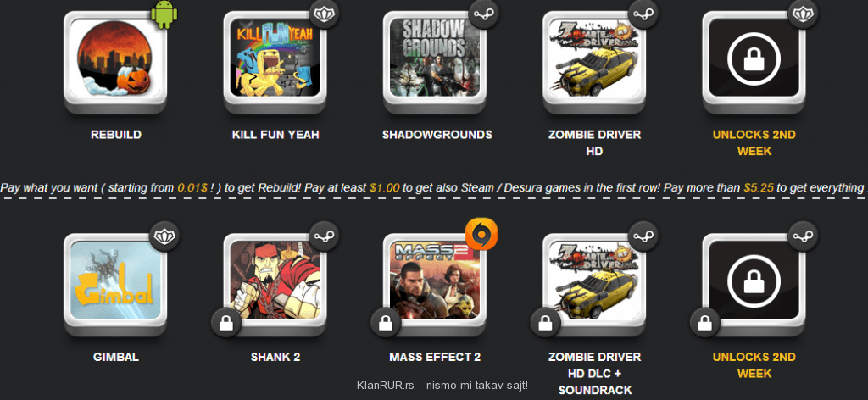The image size is (868, 400).
Task: Click the lock badge on Zombie Driver HD DLC
Action: tap(545, 323)
